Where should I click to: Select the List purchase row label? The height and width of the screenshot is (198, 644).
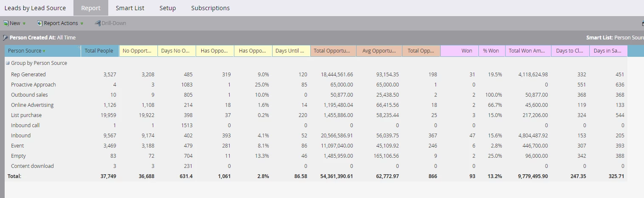26,115
